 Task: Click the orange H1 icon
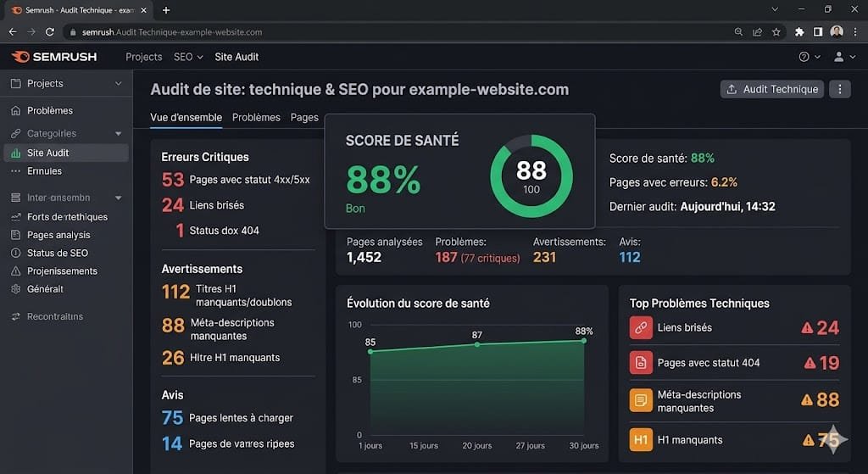coord(641,440)
